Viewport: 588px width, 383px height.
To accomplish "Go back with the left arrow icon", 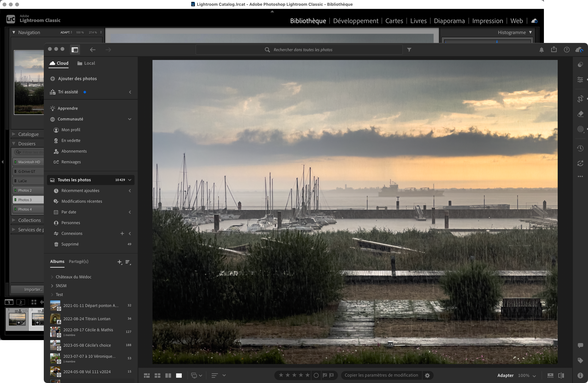I will (93, 50).
